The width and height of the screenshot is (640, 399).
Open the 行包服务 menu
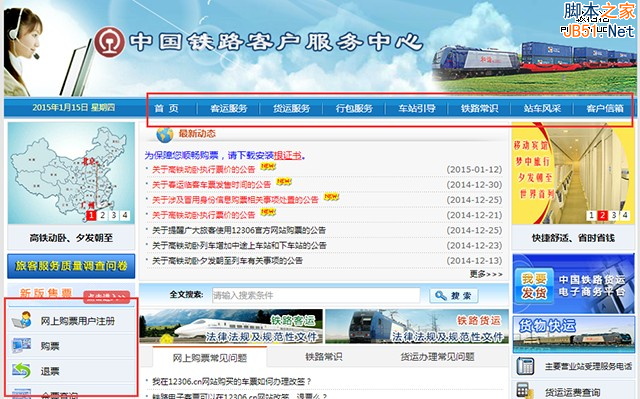point(354,109)
